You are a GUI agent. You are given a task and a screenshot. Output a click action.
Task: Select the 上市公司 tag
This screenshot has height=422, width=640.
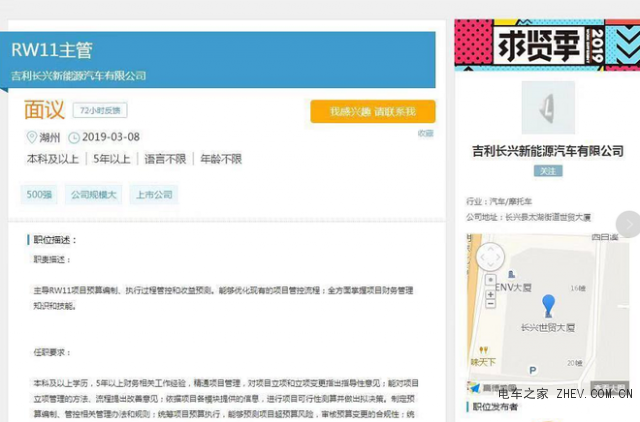tap(154, 195)
